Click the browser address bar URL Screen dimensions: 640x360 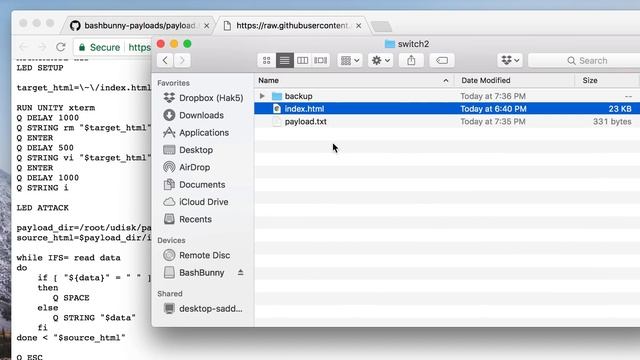(140, 47)
